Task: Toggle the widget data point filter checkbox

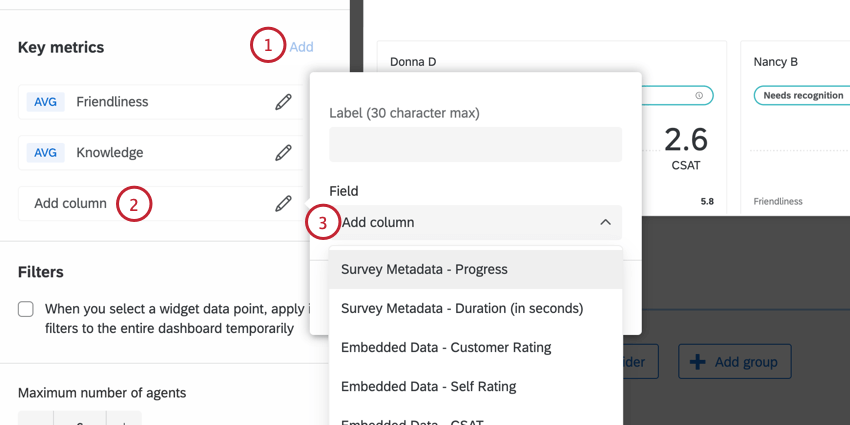Action: coord(26,309)
